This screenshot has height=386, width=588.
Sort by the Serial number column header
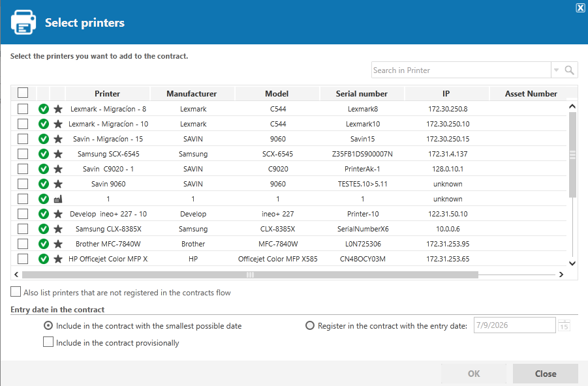(x=362, y=94)
